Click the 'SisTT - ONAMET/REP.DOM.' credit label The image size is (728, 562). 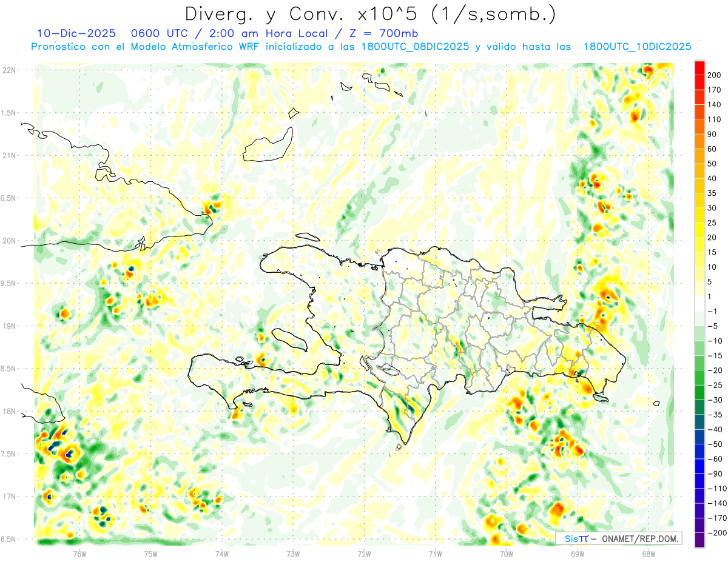pyautogui.click(x=618, y=538)
